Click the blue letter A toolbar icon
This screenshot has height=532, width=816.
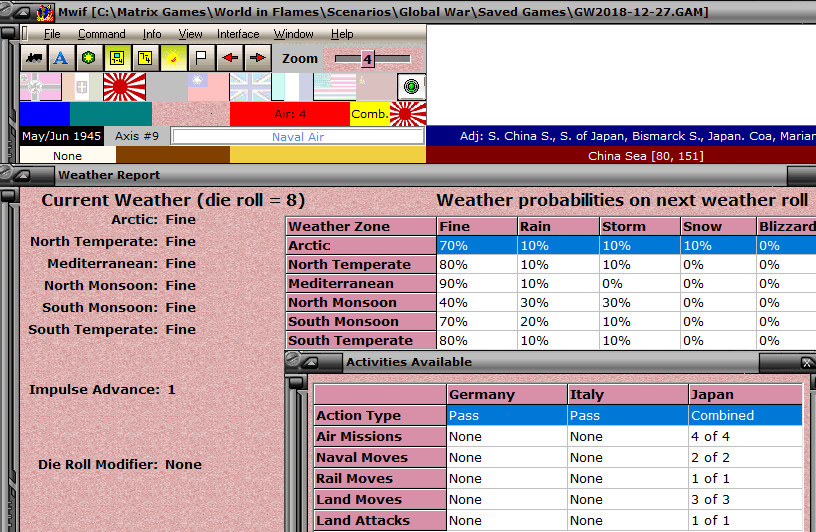coord(61,58)
